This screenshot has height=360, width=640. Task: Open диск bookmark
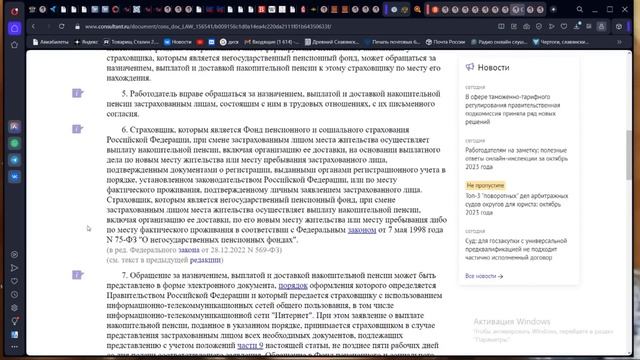click(229, 42)
